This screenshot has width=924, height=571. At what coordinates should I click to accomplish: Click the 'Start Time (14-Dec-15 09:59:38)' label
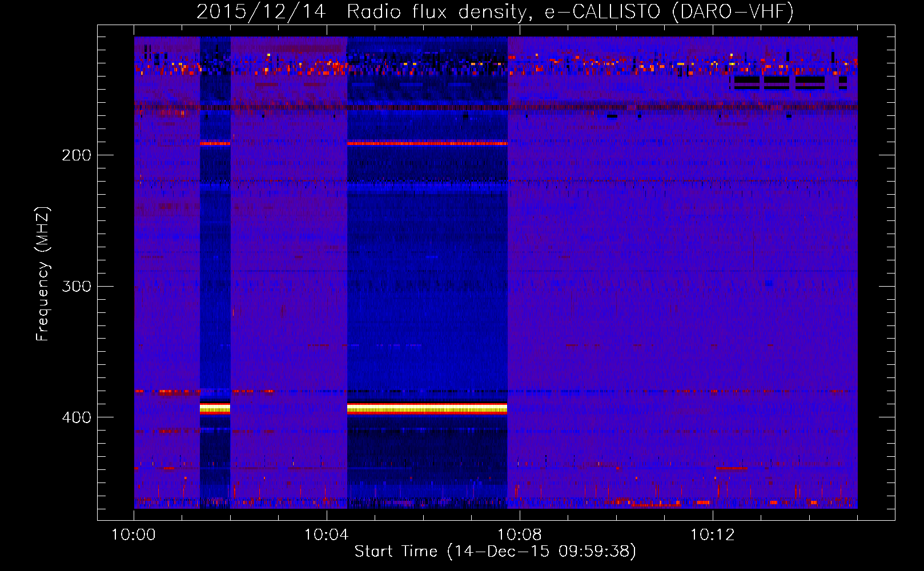point(495,552)
